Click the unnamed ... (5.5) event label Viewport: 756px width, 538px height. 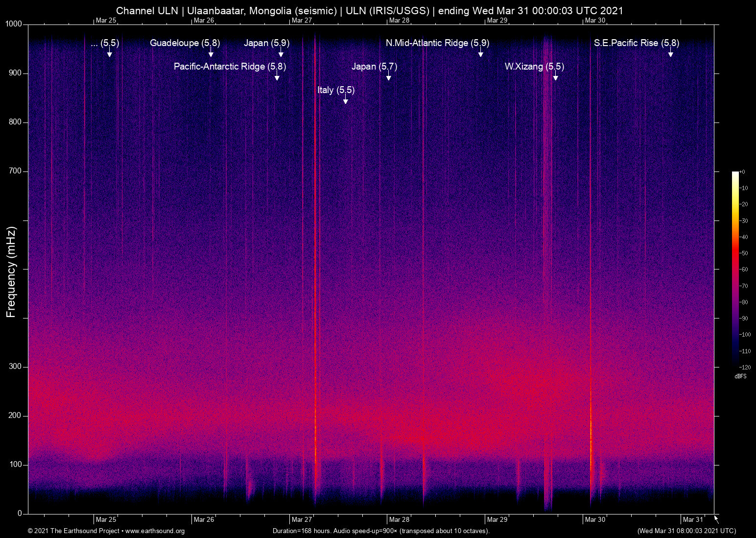[x=105, y=44]
